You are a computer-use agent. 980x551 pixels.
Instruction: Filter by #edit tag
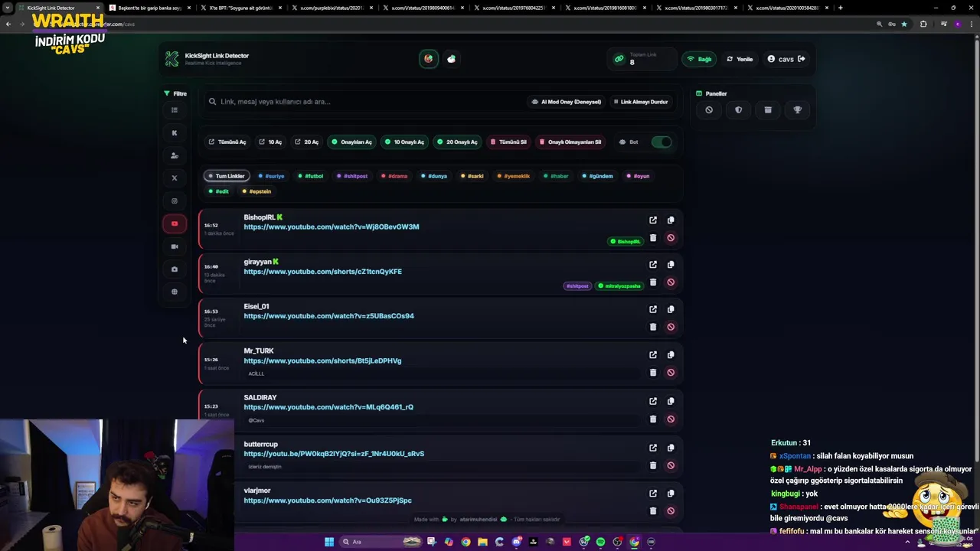[x=219, y=191]
